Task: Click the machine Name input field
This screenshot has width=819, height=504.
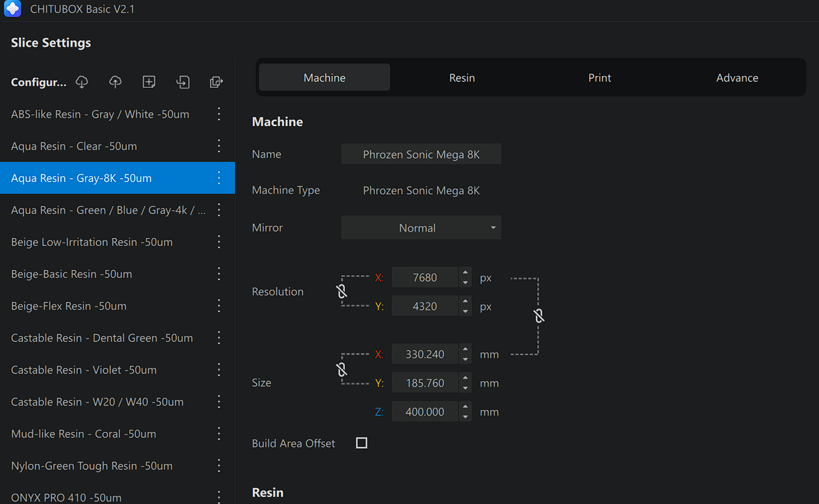Action: click(x=421, y=154)
